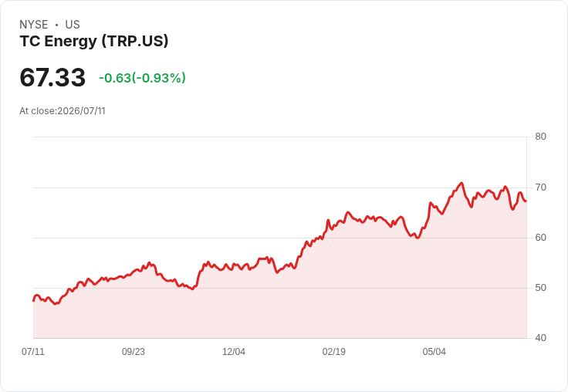This screenshot has height=392, width=568.
Task: Click the 12/04 x-axis date label
Action: coord(234,352)
